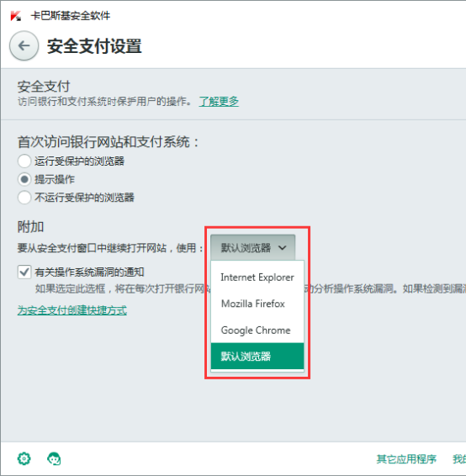Open the 了解更多 link

pos(219,101)
